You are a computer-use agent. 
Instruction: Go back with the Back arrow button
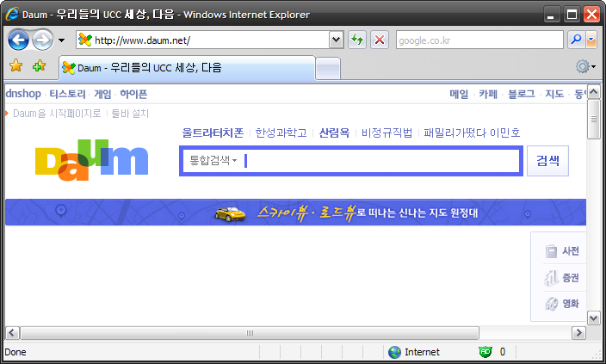click(x=18, y=40)
